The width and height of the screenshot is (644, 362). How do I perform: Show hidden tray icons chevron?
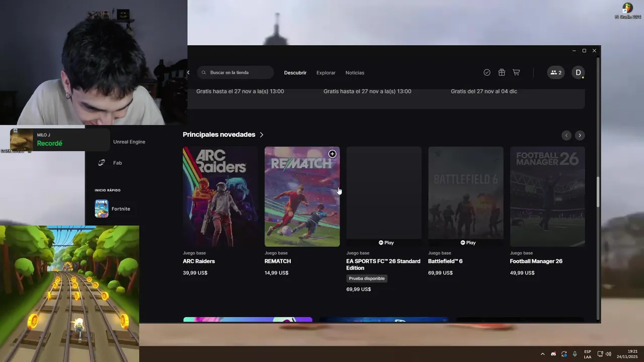(542, 354)
